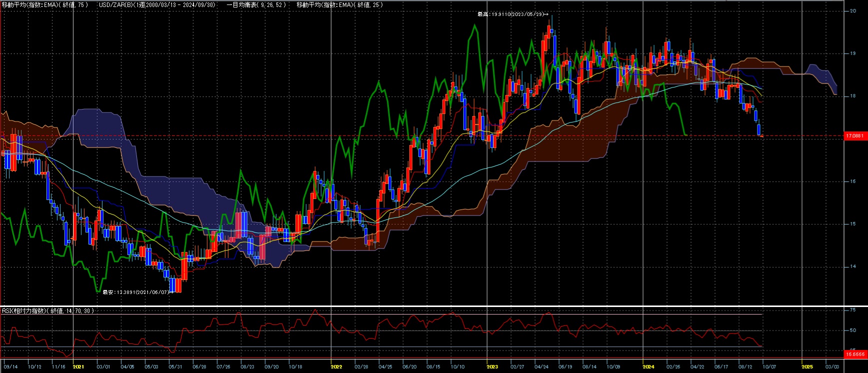This screenshot has height=373, width=868.
Task: Click the 10/07 date axis label
Action: click(769, 367)
